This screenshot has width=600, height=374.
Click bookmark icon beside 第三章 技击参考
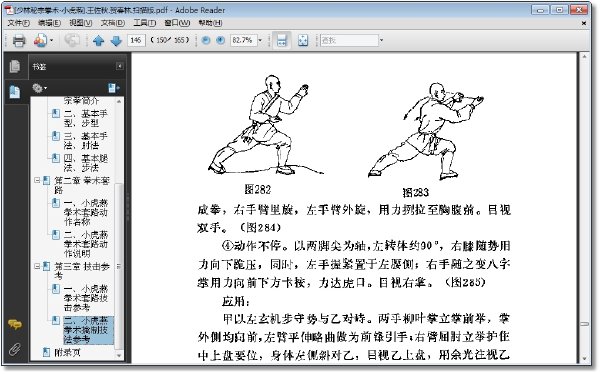(x=46, y=266)
